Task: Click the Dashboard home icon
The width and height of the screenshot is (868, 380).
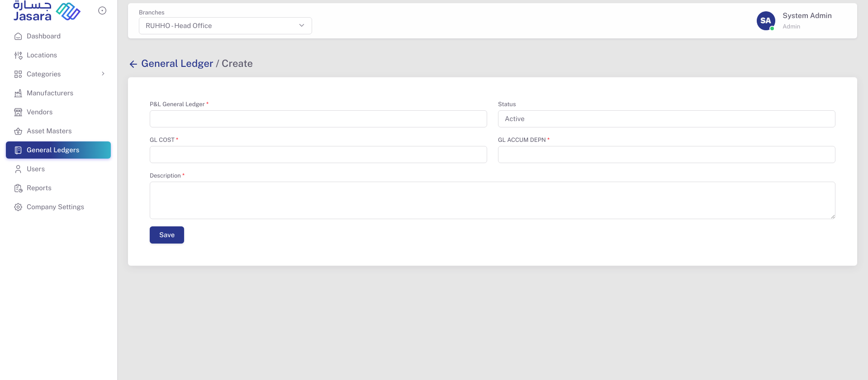Action: pos(18,36)
